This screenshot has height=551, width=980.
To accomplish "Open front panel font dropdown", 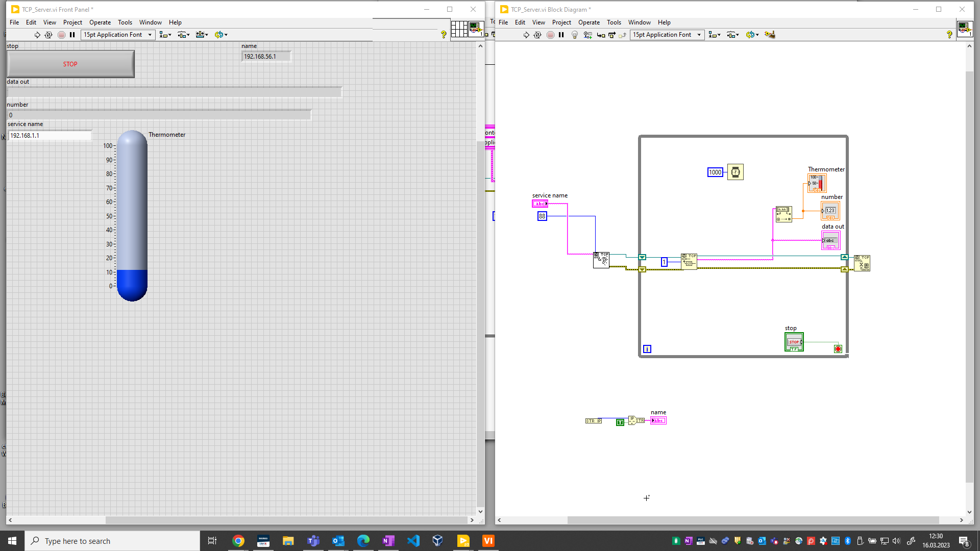I will pyautogui.click(x=118, y=35).
